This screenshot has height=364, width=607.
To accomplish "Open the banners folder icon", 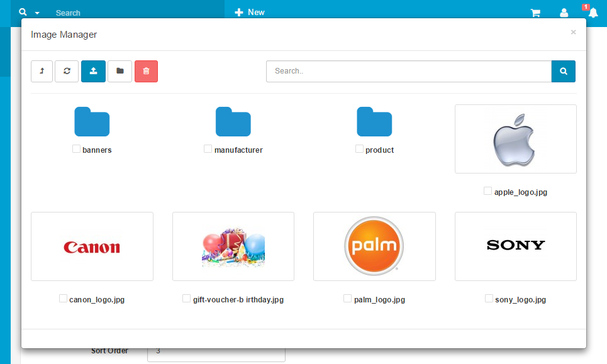I will click(x=92, y=122).
